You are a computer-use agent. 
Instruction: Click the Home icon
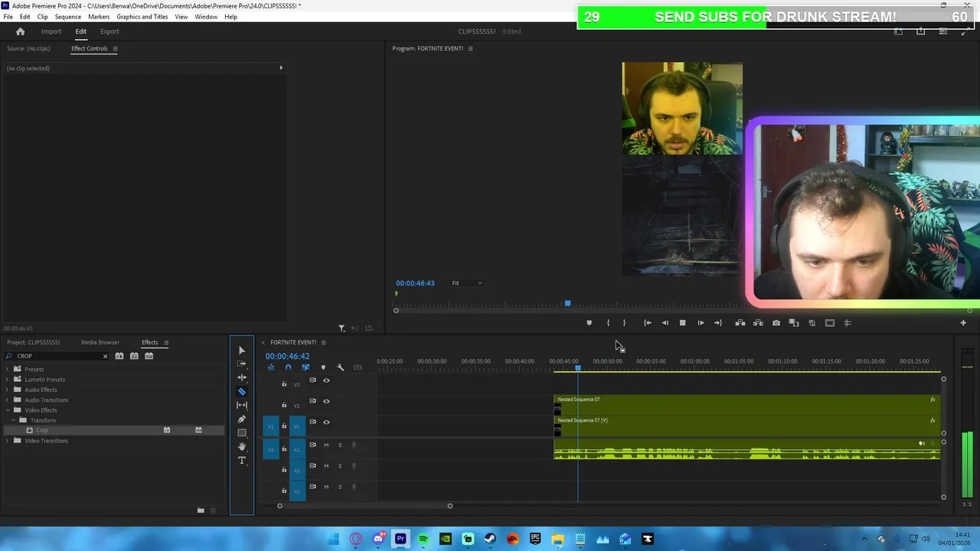point(21,31)
